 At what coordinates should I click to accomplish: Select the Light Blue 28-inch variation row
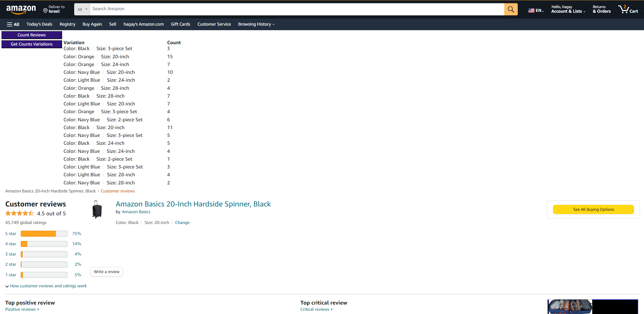coord(117,175)
